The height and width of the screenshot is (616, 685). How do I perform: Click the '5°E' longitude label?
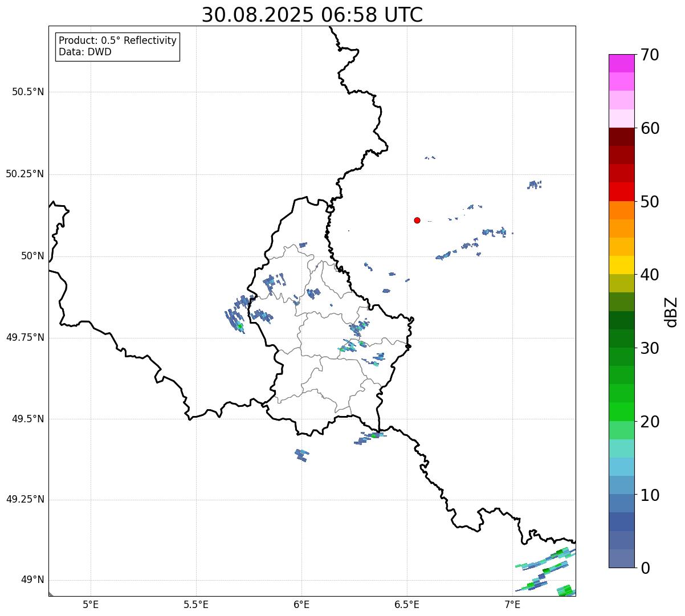91,605
